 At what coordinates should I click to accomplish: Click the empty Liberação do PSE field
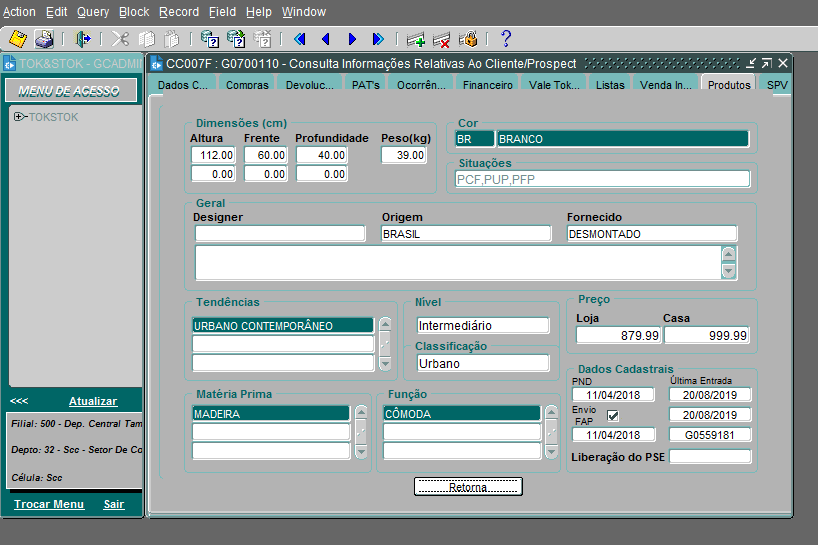point(711,456)
